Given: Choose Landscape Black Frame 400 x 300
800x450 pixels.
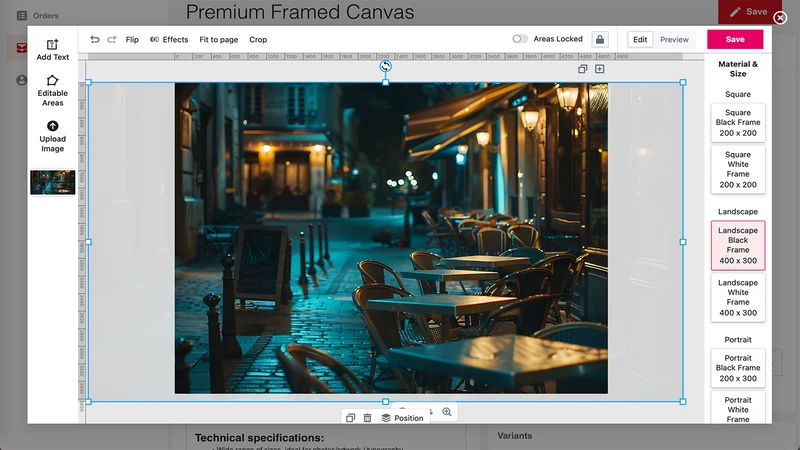Looking at the screenshot, I should 738,245.
